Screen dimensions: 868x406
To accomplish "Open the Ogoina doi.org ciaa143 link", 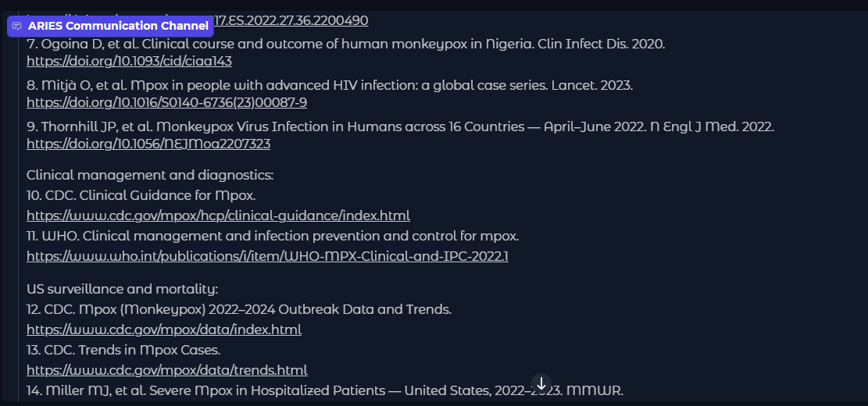I will click(129, 61).
